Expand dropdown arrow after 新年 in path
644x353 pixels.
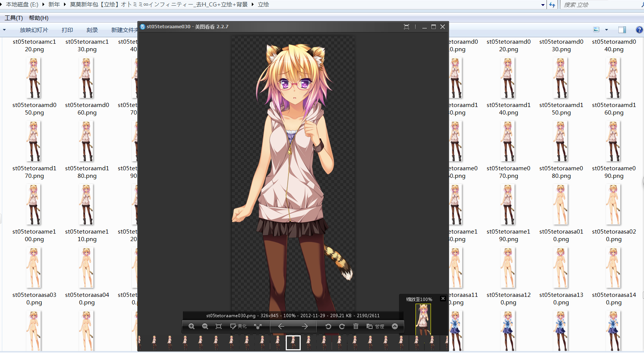click(65, 5)
